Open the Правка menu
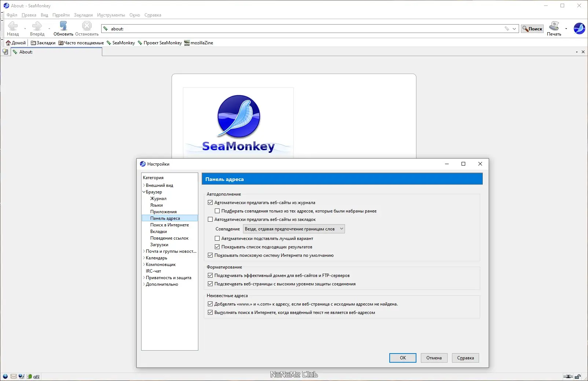 tap(29, 15)
